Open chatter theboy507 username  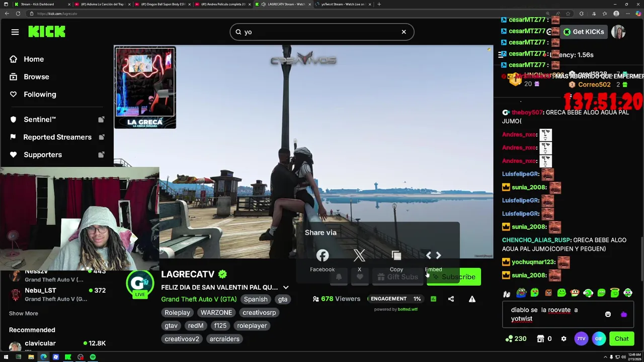pos(527,113)
